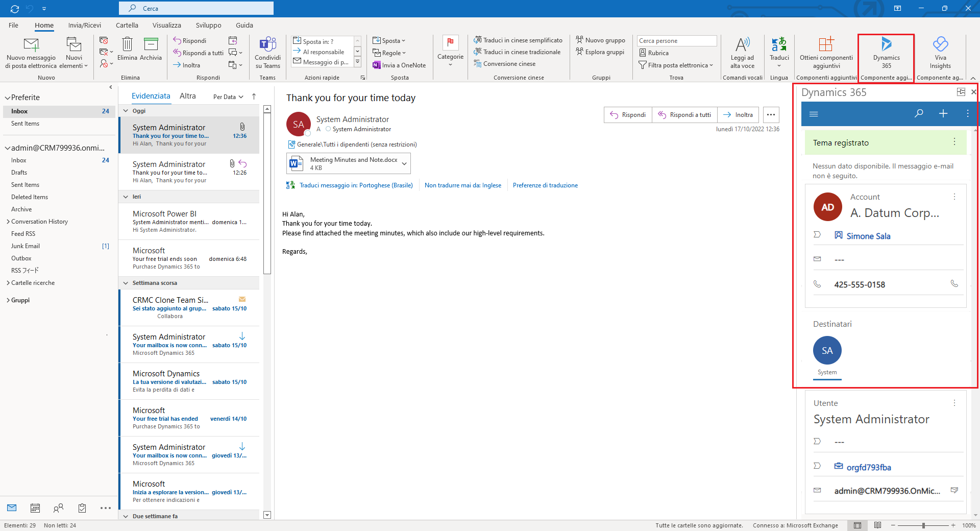
Task: Click Rispondi a tutti in reading pane
Action: pos(684,115)
